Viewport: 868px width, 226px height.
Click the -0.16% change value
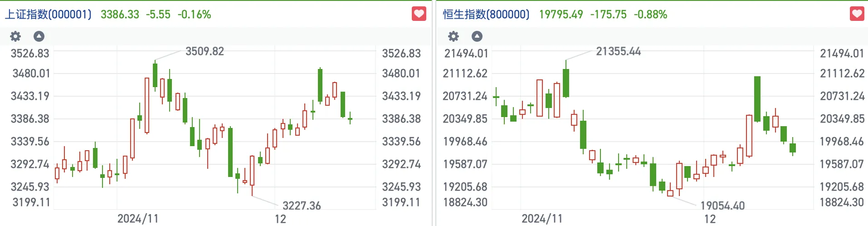tap(194, 15)
